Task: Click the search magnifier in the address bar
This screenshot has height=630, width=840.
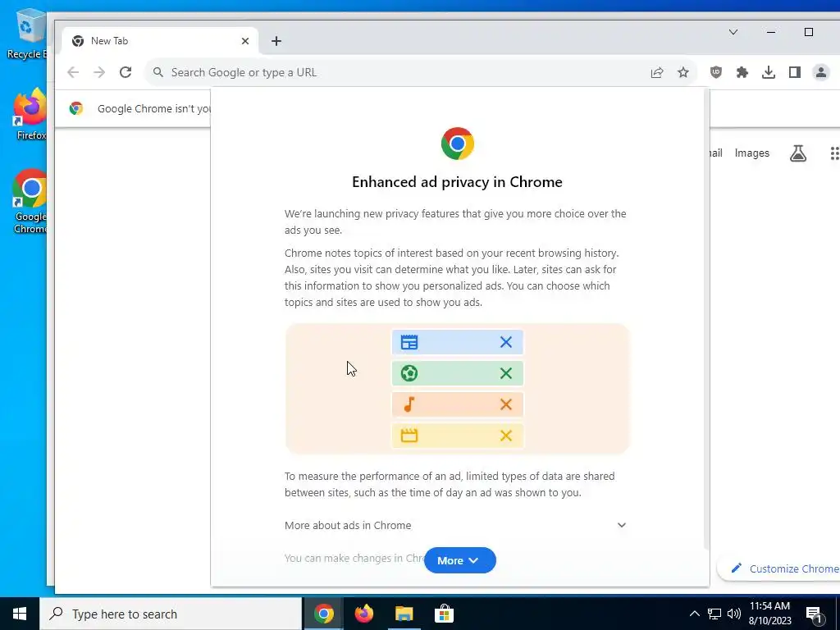Action: 158,72
